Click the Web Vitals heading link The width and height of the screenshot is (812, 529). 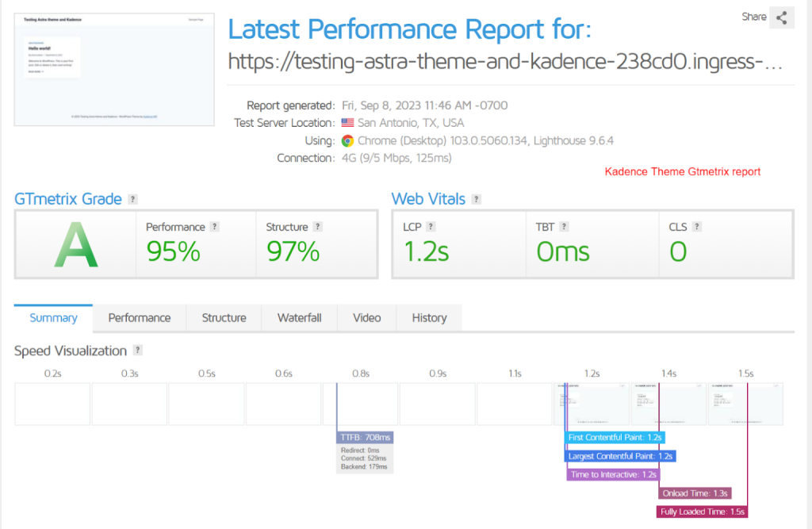(x=428, y=199)
